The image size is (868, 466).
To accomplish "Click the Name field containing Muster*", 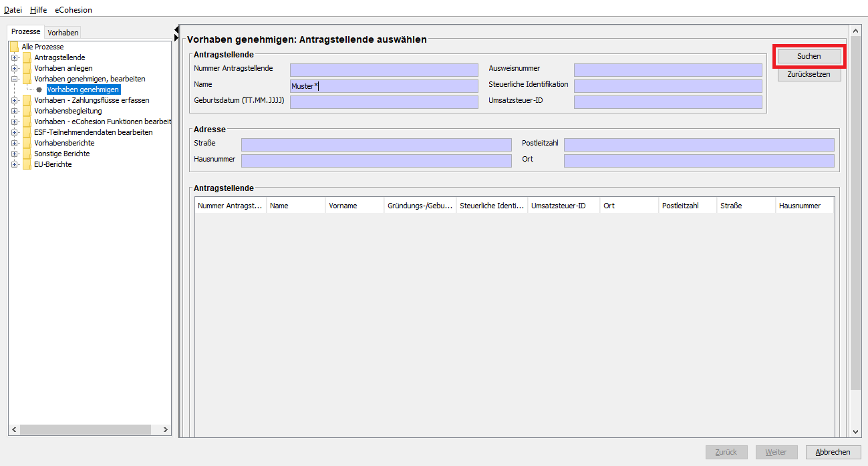I will click(x=384, y=86).
